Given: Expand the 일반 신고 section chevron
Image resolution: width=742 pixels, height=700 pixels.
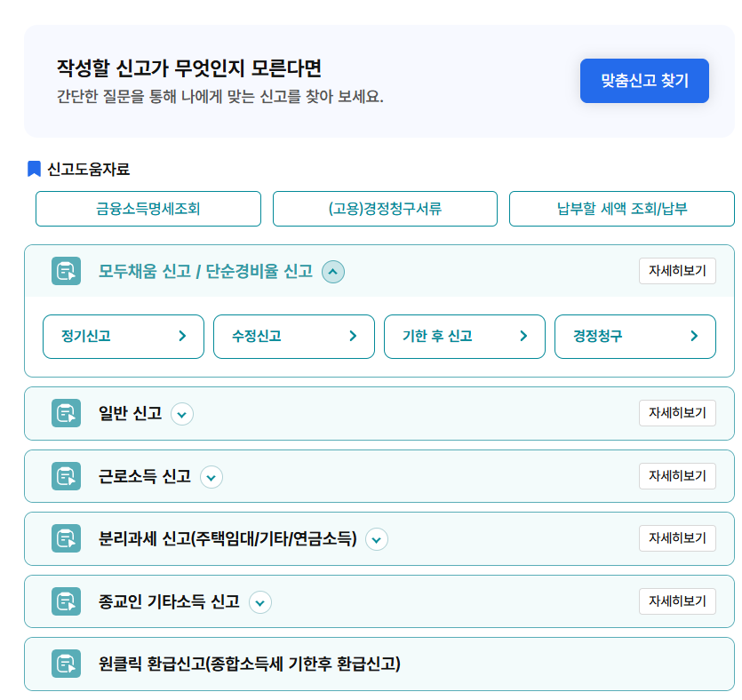Looking at the screenshot, I should coord(182,414).
